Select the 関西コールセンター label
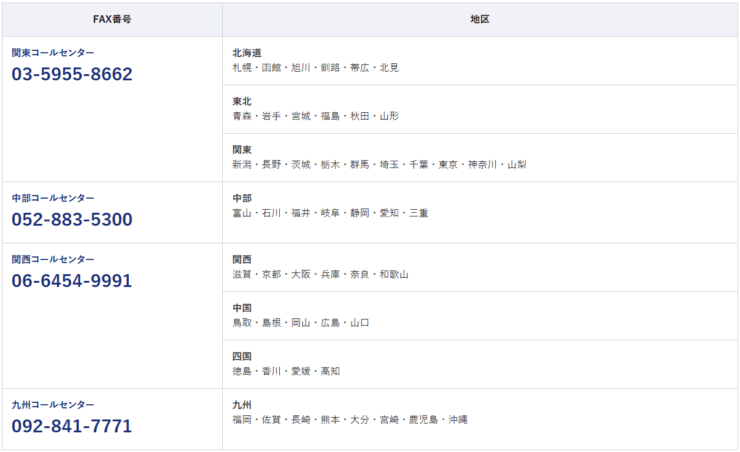 (x=53, y=259)
